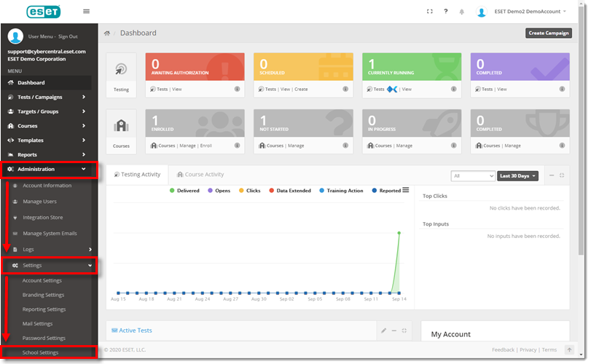This screenshot has width=591, height=364.
Task: Click the Create Campaign button
Action: coord(548,33)
